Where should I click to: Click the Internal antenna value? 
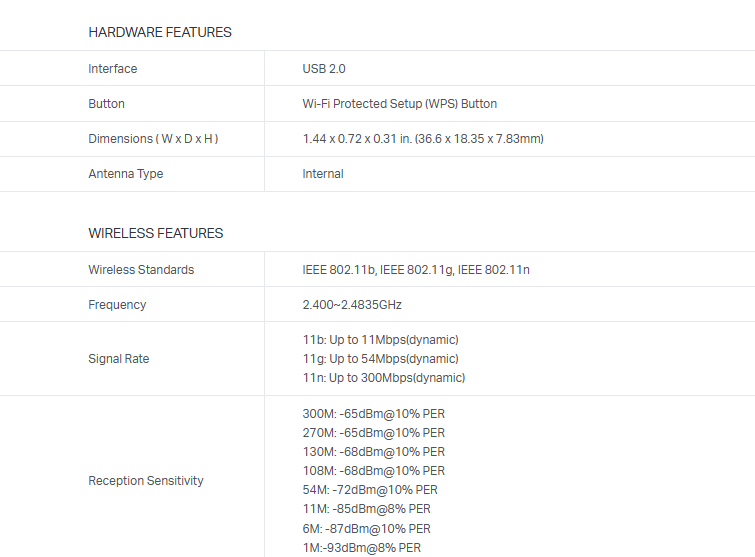coord(323,174)
